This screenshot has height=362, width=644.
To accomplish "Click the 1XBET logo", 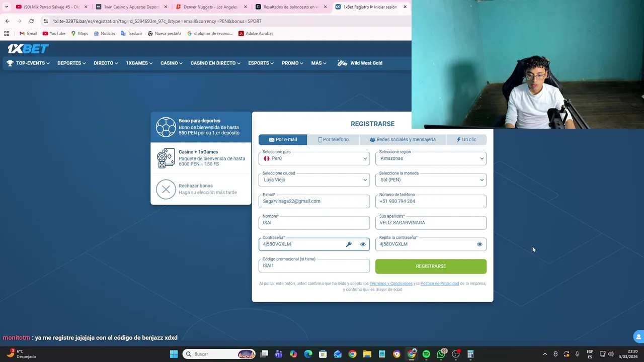I will (x=28, y=49).
